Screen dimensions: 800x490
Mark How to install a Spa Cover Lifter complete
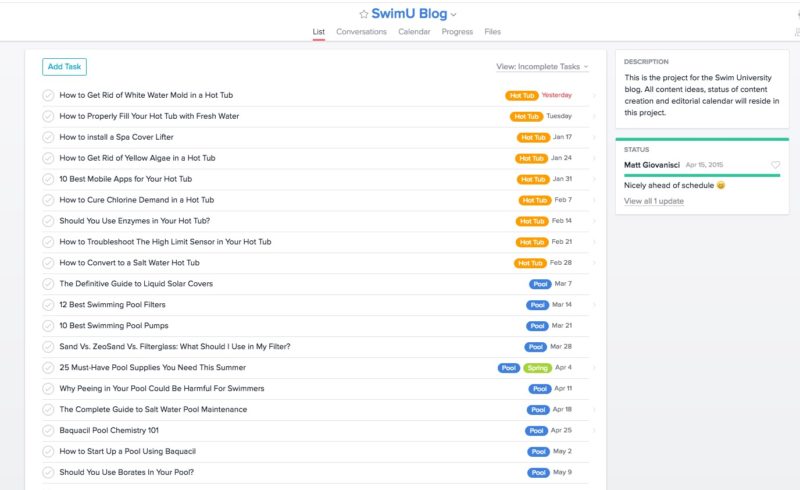[x=48, y=137]
